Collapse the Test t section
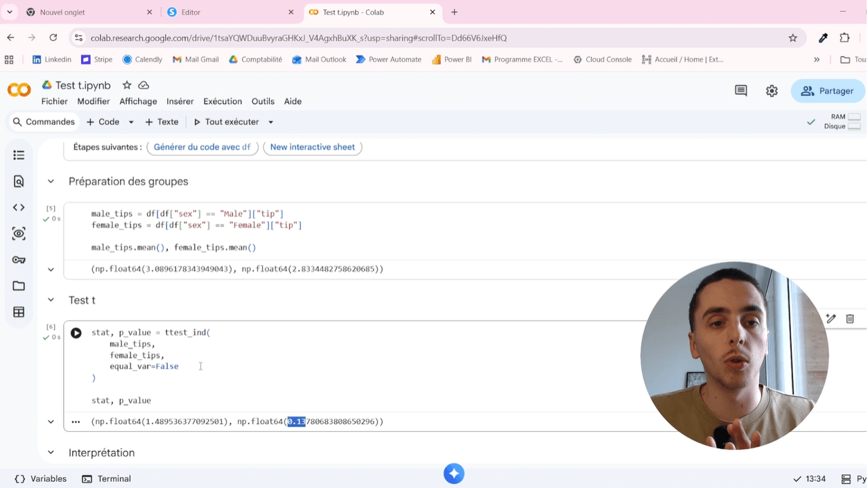The image size is (868, 488). (51, 300)
